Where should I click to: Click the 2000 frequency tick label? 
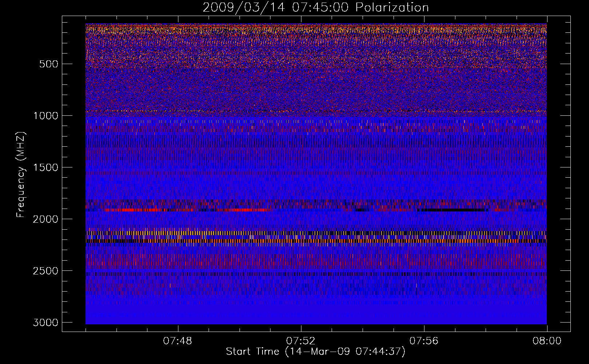[x=46, y=219]
